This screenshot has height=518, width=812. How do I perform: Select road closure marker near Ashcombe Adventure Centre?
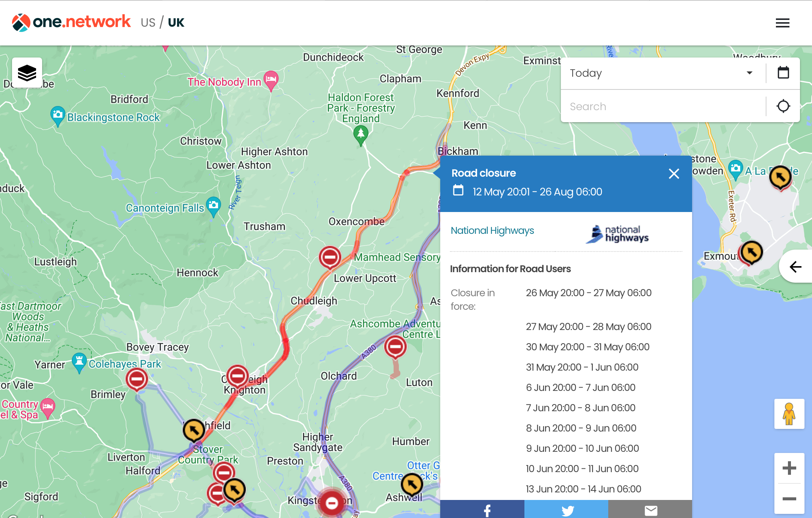click(x=395, y=347)
